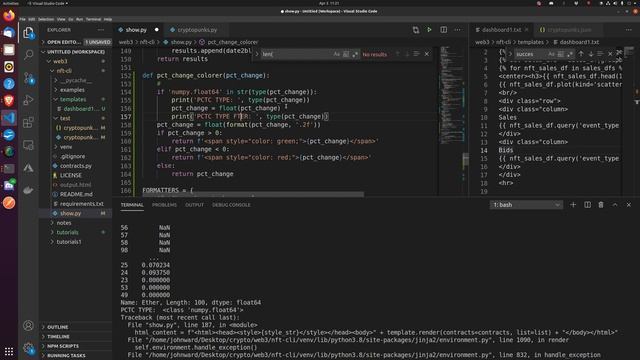Expand the examples folder

(x=76, y=90)
